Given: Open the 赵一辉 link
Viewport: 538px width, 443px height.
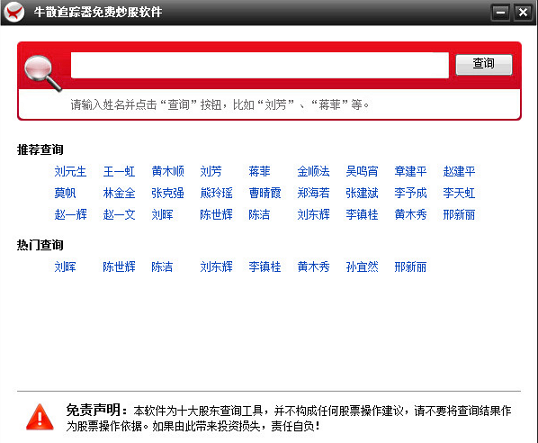Looking at the screenshot, I should point(70,215).
